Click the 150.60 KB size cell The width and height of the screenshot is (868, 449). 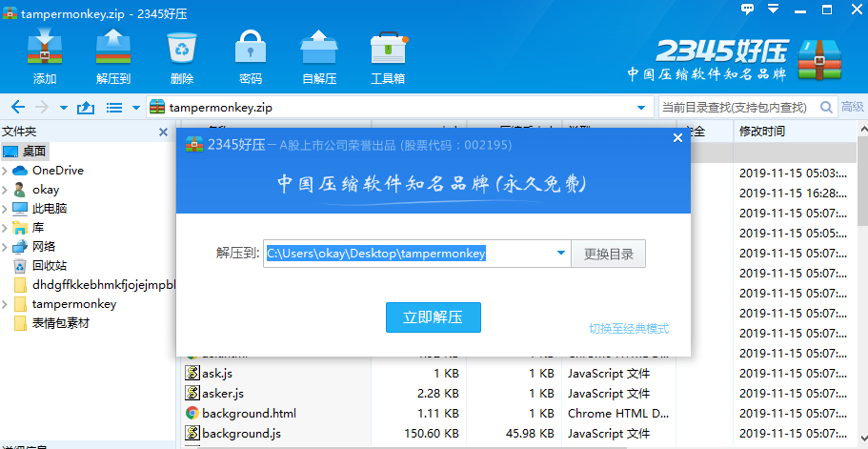432,434
